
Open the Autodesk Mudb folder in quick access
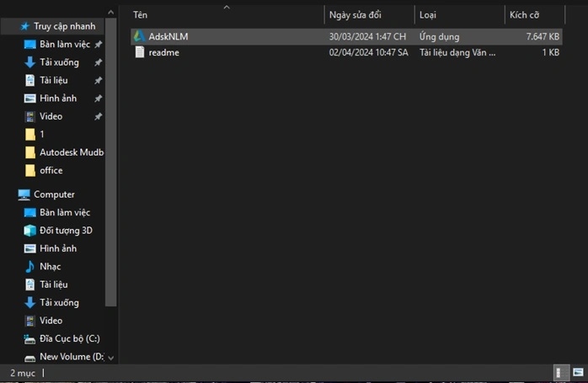[x=71, y=152]
